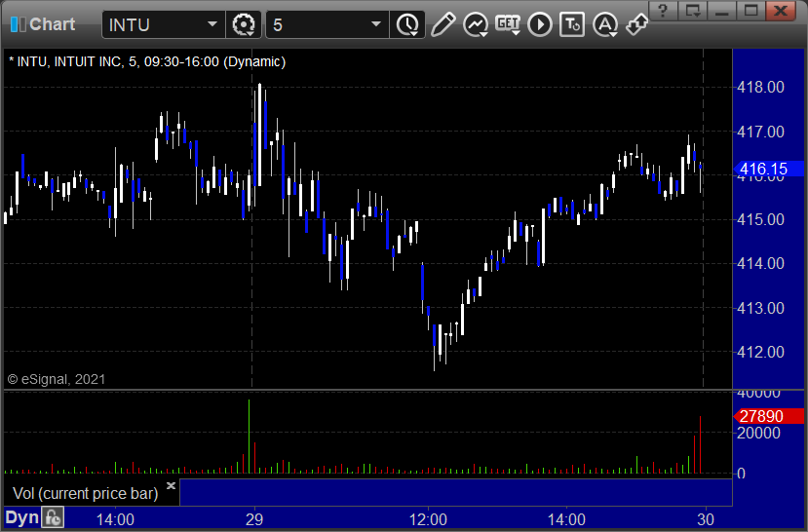Click the Vol (current price bar) label

point(85,493)
